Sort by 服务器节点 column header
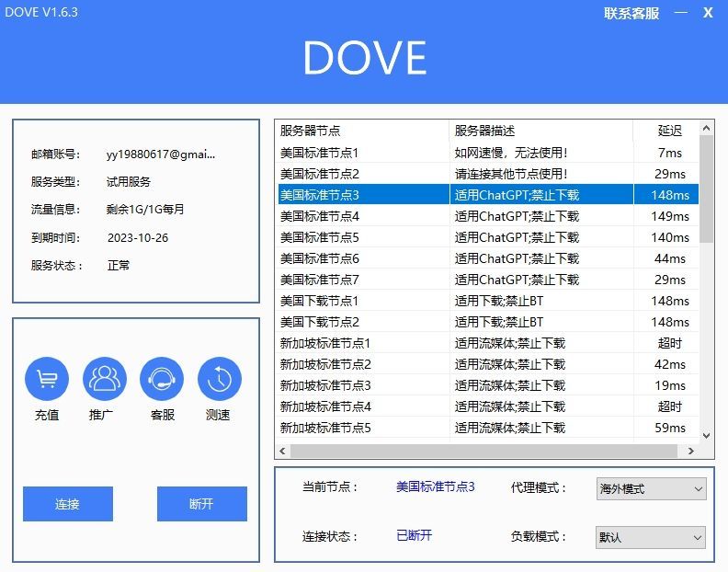The height and width of the screenshot is (572, 728). (362, 131)
